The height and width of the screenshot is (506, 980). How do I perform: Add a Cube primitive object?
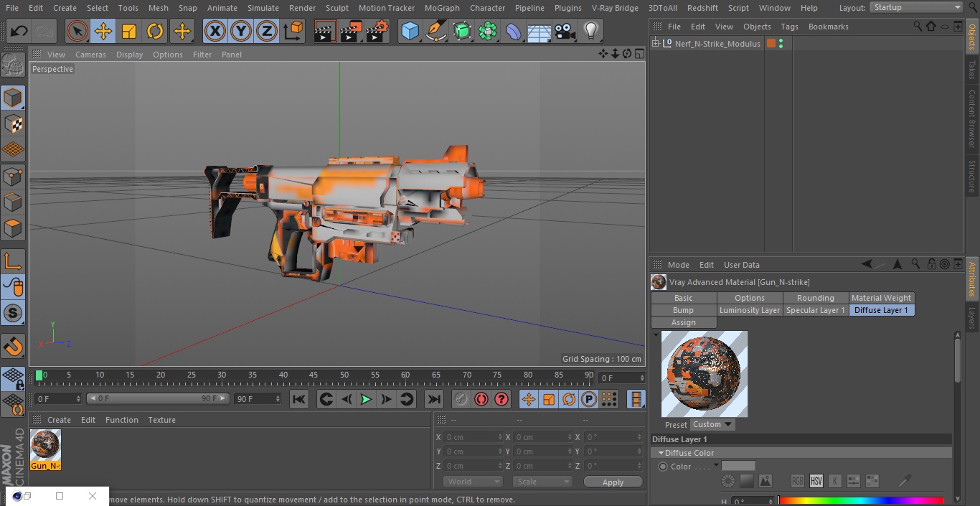pos(410,31)
